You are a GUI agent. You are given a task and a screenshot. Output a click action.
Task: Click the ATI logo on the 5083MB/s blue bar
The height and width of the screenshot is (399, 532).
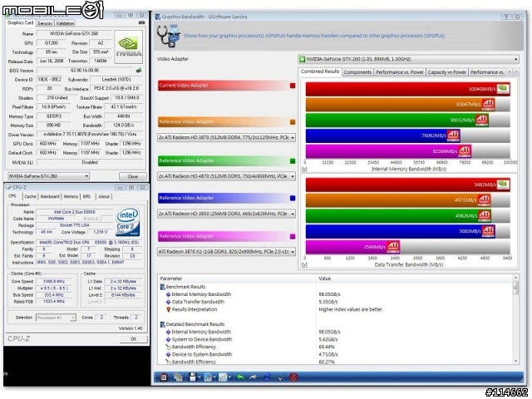(x=488, y=231)
